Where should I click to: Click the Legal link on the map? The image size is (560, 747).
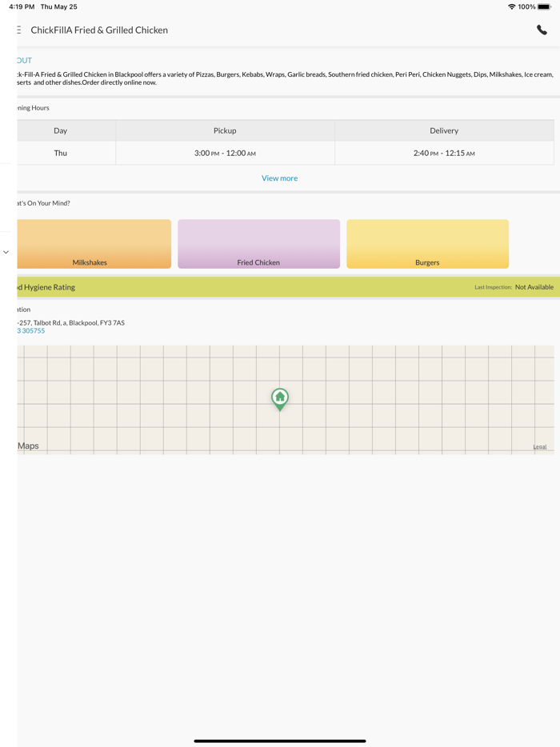[x=539, y=447]
